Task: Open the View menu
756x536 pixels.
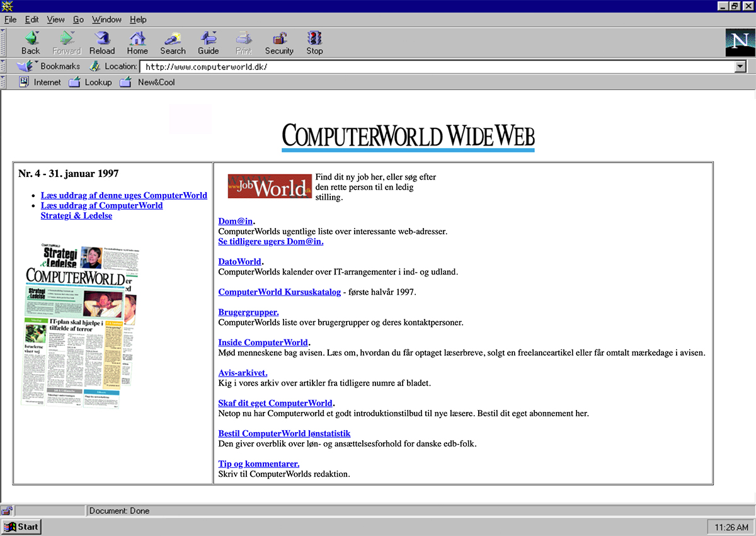Action: point(55,20)
